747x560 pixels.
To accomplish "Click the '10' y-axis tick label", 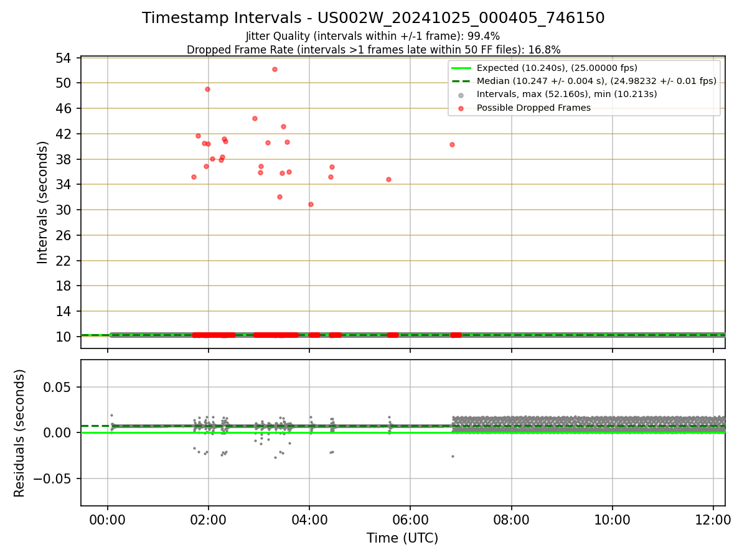I will coord(65,337).
